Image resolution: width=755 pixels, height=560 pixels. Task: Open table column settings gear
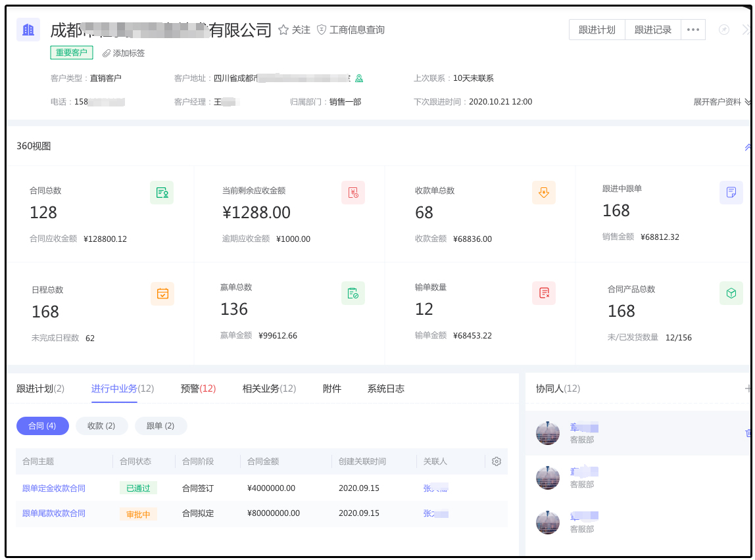pos(497,461)
